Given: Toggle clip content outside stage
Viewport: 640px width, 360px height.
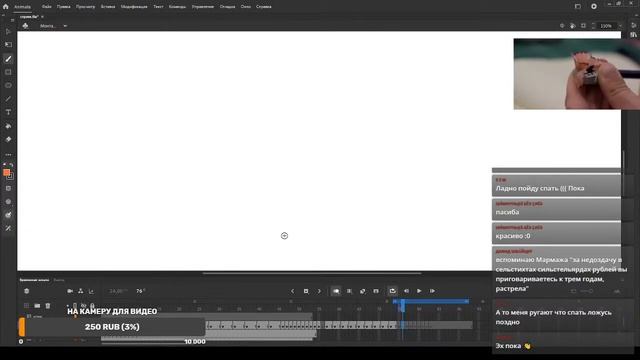Looking at the screenshot, I should (x=583, y=26).
